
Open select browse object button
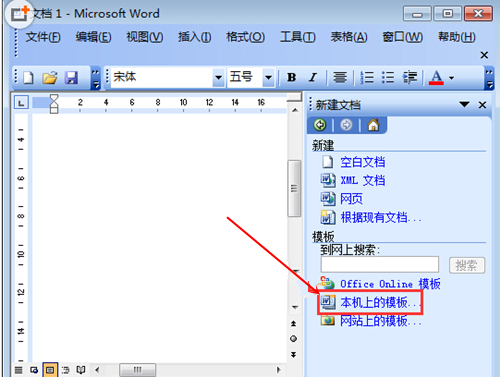[x=293, y=339]
